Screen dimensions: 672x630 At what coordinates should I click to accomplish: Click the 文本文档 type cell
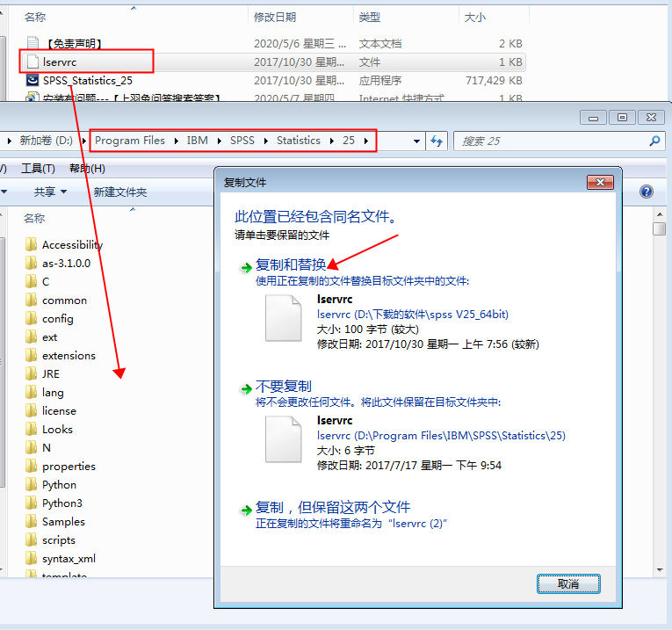coord(380,44)
